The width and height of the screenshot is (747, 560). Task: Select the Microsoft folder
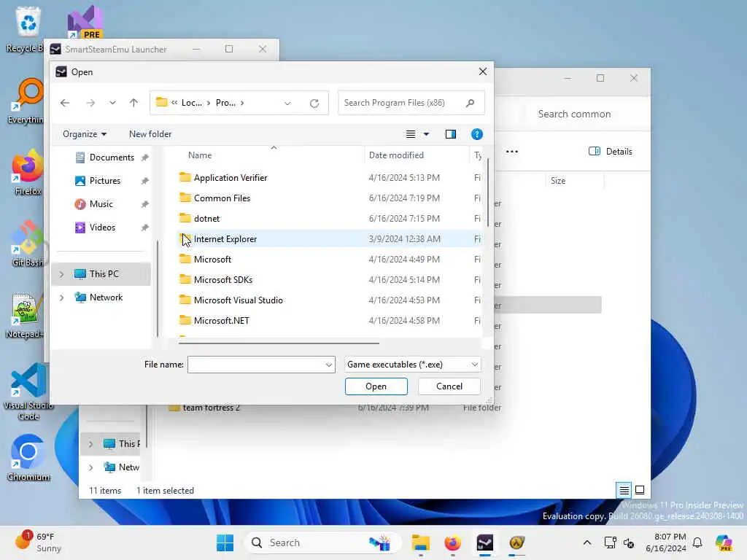click(x=329, y=260)
